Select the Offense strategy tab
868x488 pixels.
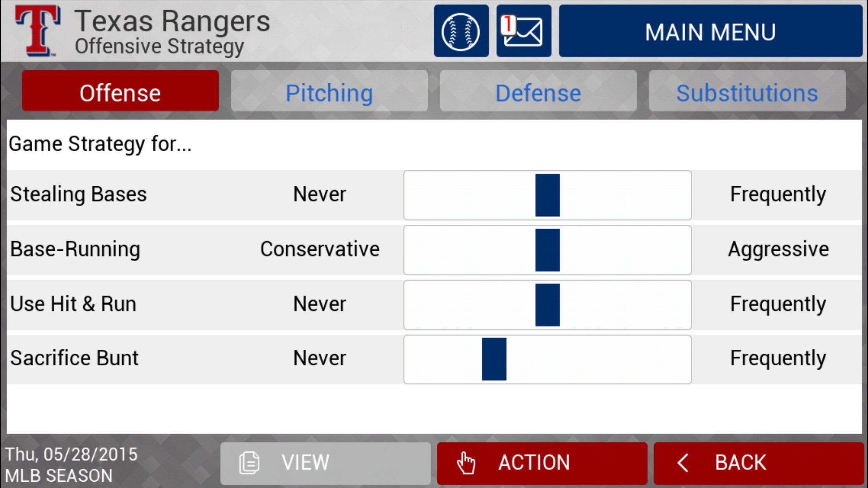119,92
